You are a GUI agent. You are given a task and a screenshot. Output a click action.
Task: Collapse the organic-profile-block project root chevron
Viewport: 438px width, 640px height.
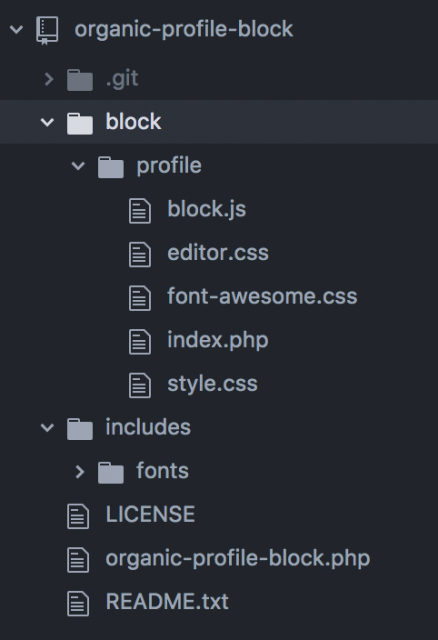[16, 29]
